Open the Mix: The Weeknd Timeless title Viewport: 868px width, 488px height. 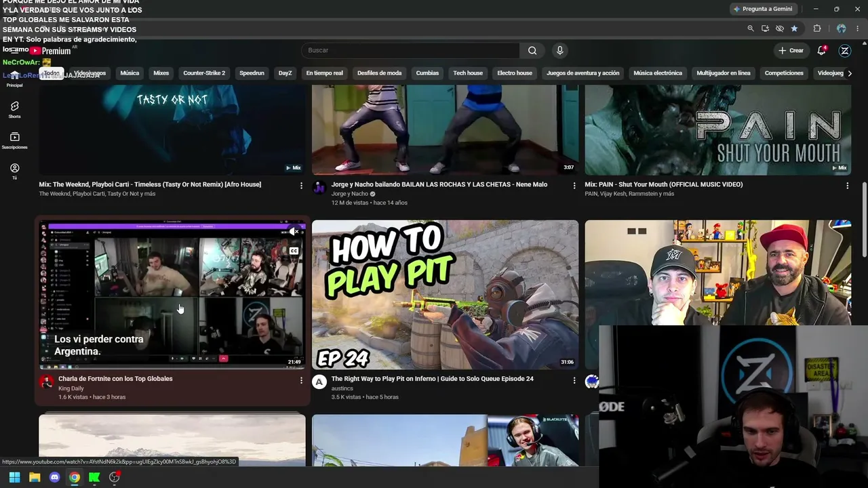[150, 184]
